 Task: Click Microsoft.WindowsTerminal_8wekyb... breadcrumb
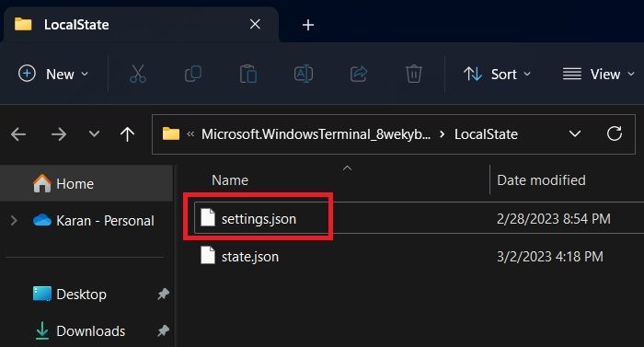[316, 134]
